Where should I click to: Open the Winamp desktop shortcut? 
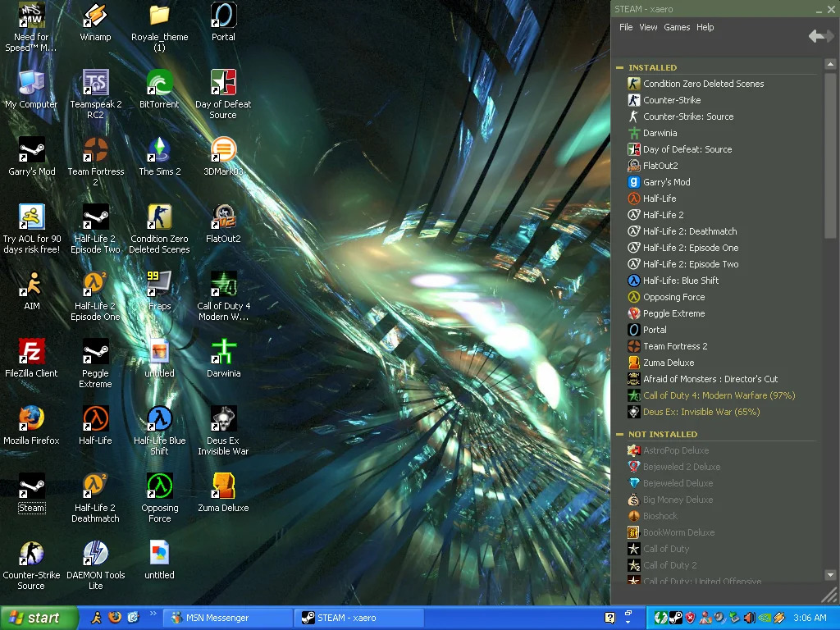point(95,16)
